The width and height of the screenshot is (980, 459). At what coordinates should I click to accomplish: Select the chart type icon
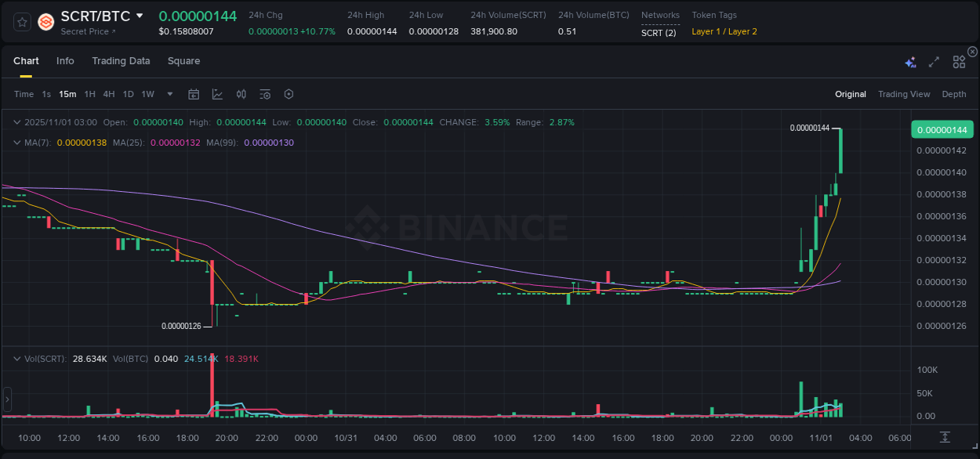click(216, 93)
